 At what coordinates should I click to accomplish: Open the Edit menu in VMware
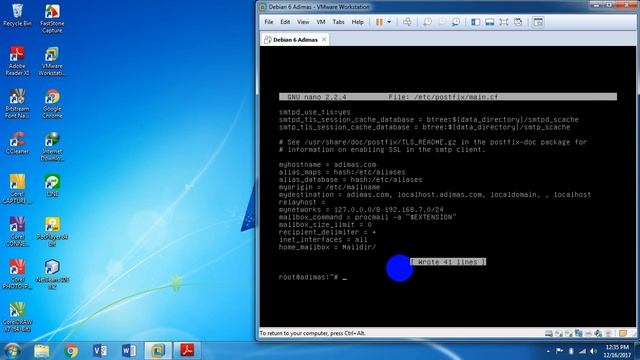(x=285, y=22)
